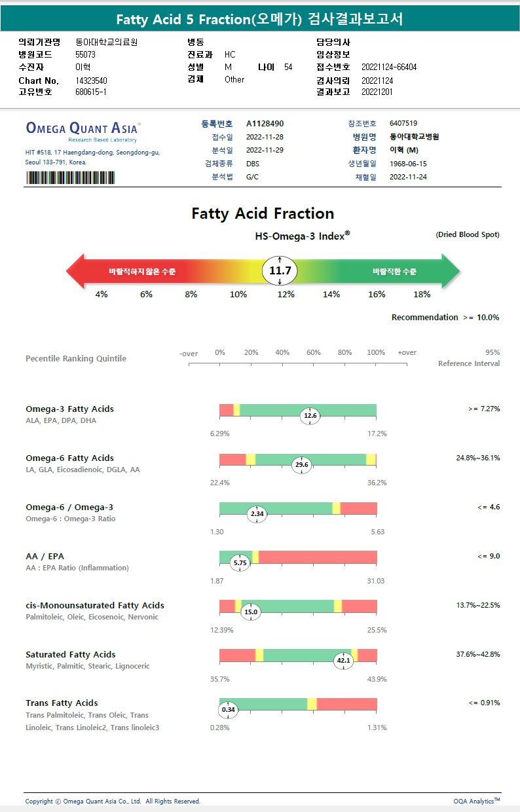
Task: Click the cis-Monounsaturated 15.0 marker
Action: click(x=251, y=612)
